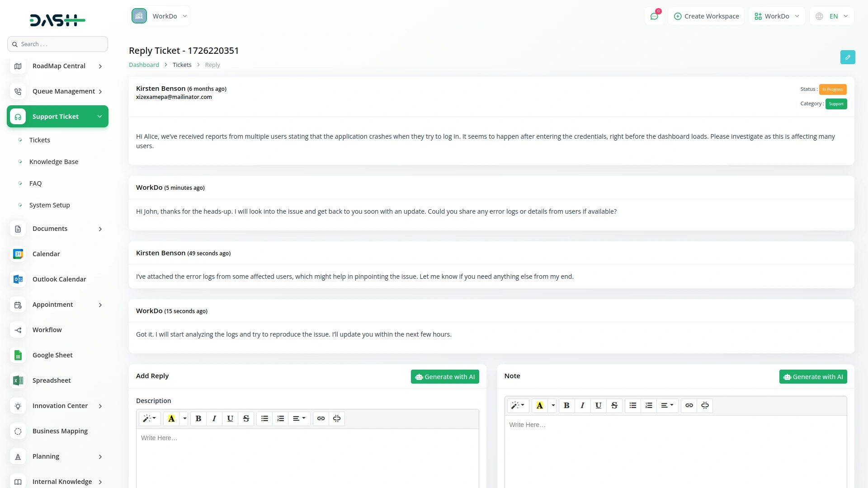Image resolution: width=868 pixels, height=488 pixels.
Task: Click the Create Workspace button
Action: pyautogui.click(x=706, y=16)
